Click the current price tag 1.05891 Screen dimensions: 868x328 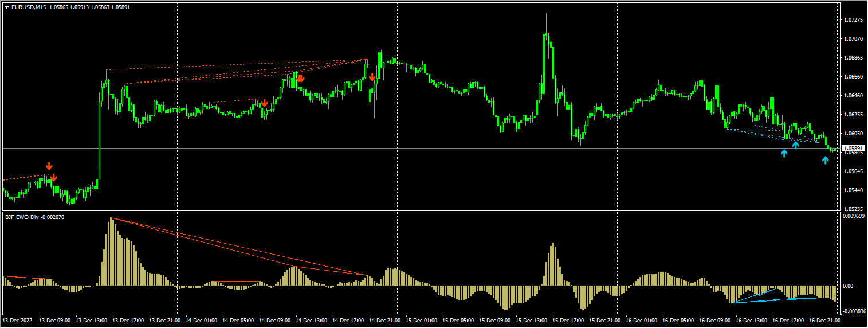click(x=854, y=149)
